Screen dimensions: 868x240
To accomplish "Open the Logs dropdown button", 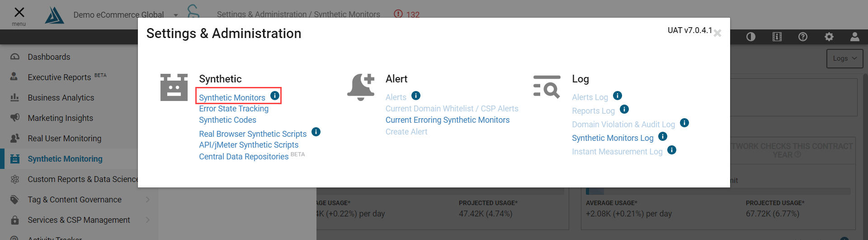I will coord(845,58).
